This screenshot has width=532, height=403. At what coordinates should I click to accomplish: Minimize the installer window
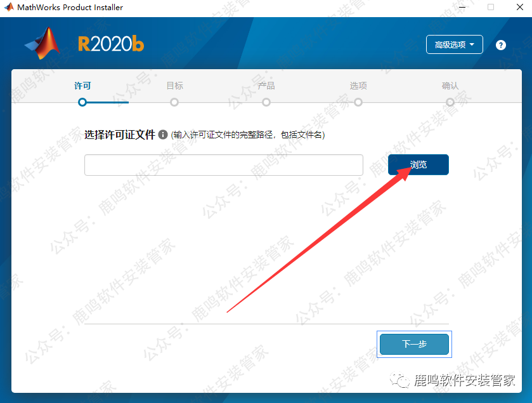coord(462,7)
